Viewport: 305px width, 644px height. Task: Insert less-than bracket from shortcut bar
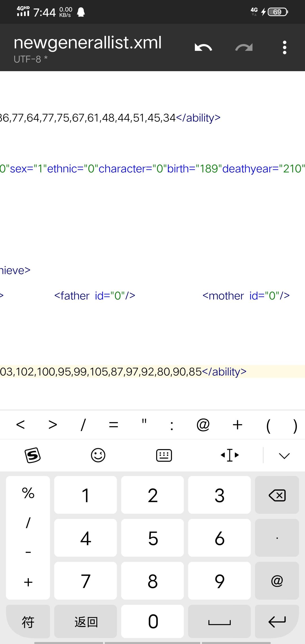coord(20,425)
